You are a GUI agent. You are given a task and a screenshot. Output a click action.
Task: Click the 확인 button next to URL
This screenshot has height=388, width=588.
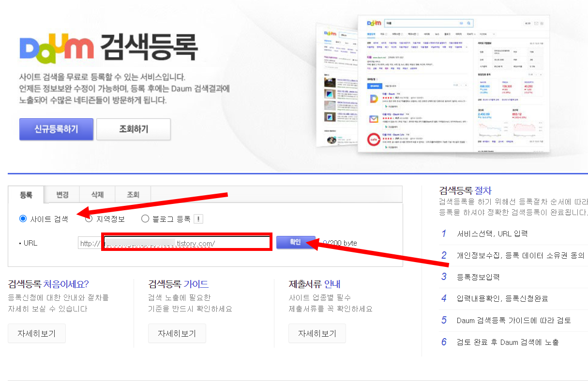[x=296, y=243]
